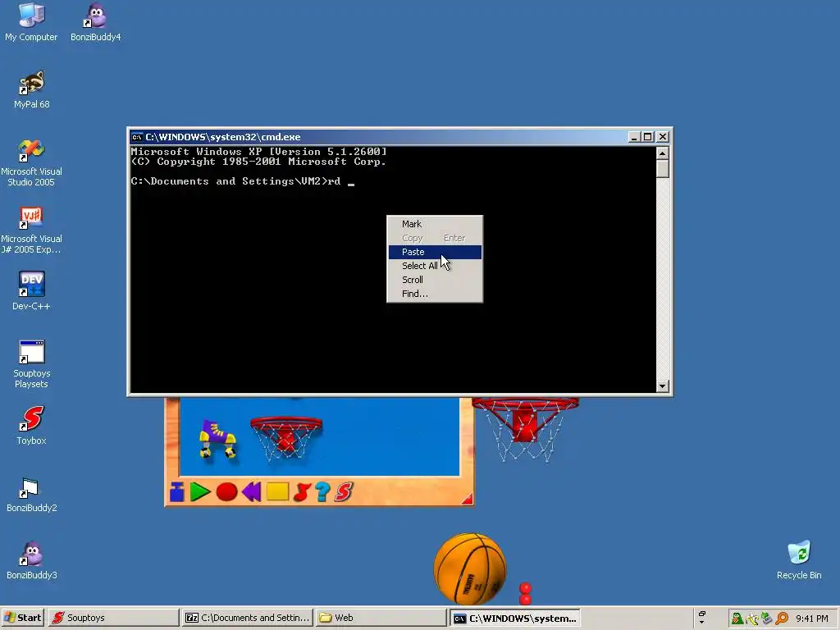
Task: Switch to the 7-Zip Documents and Settings taskbar button
Action: pyautogui.click(x=247, y=618)
